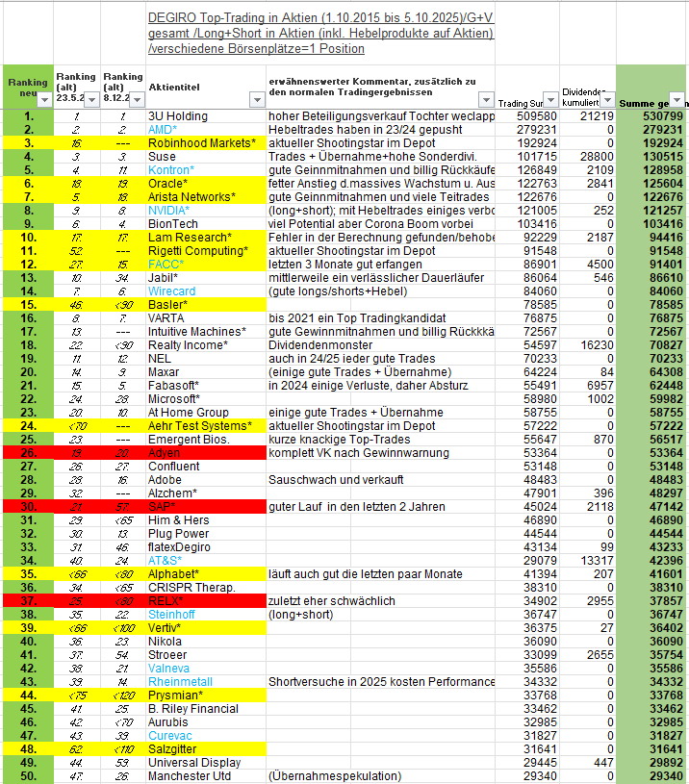The image size is (689, 784).
Task: Open the Ranking (alt) 23.5 filter dropdown
Action: 89,100
